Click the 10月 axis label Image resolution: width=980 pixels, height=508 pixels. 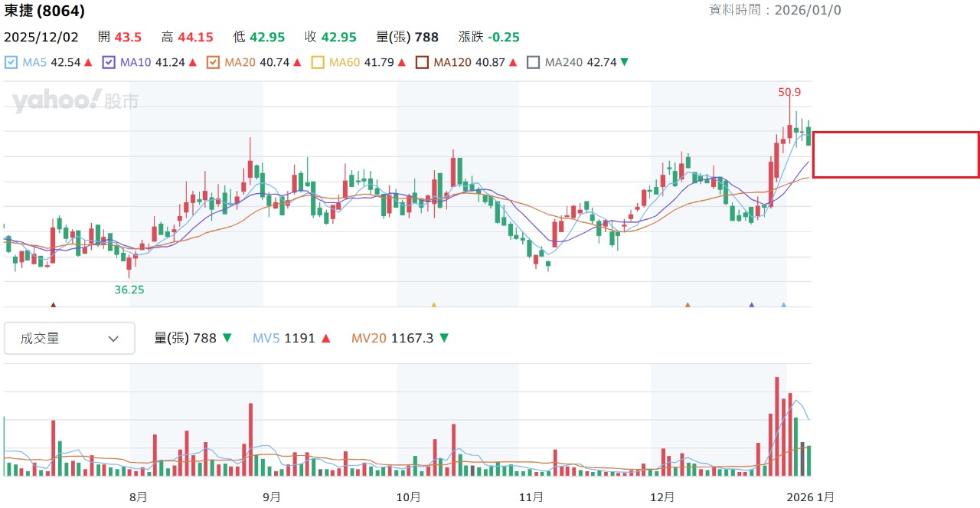tap(408, 497)
